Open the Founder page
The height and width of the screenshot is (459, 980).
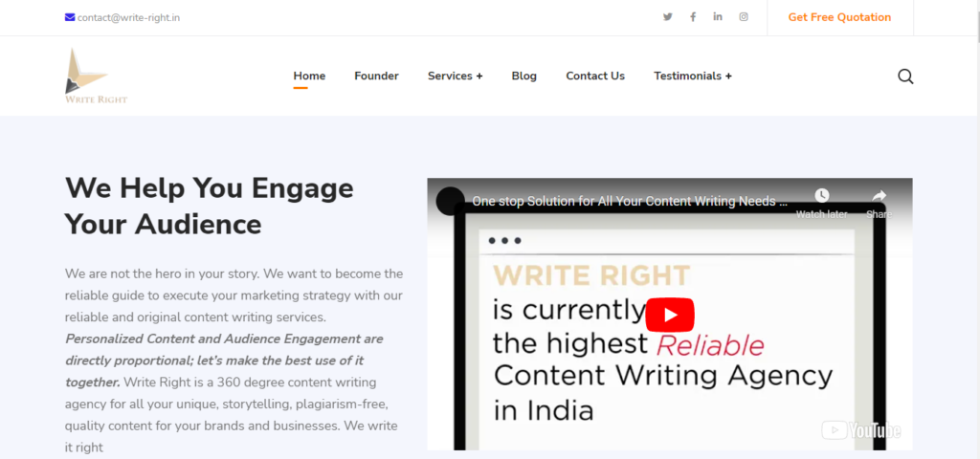[376, 76]
